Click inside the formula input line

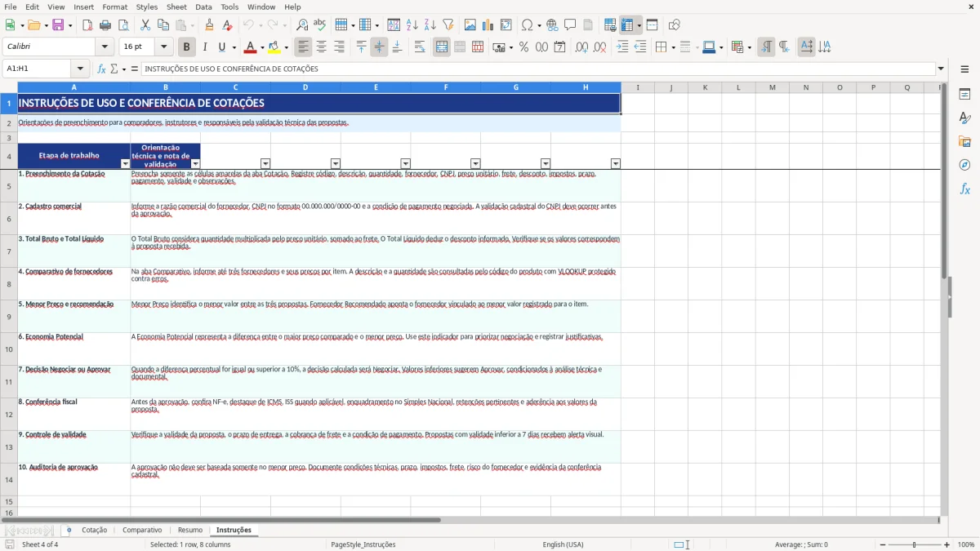pos(539,69)
